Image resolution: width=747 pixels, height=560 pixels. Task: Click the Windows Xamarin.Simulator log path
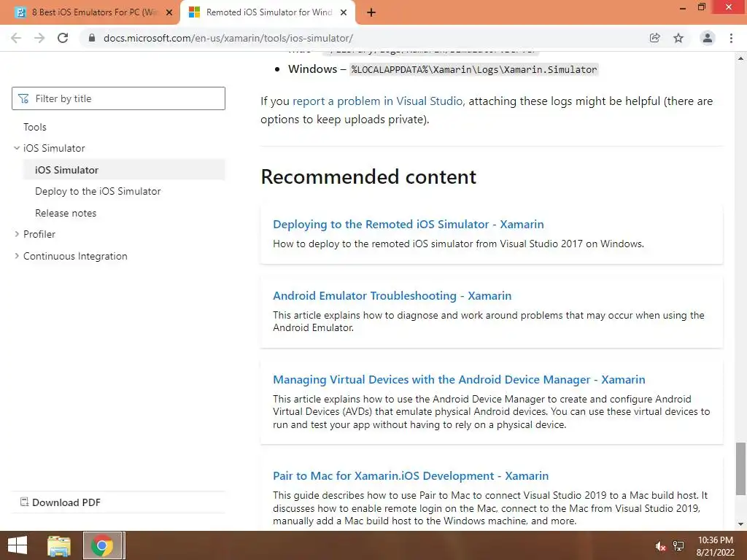click(x=474, y=69)
